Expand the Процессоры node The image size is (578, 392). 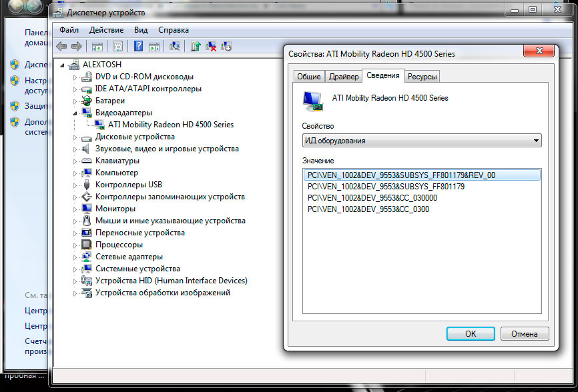coord(75,245)
